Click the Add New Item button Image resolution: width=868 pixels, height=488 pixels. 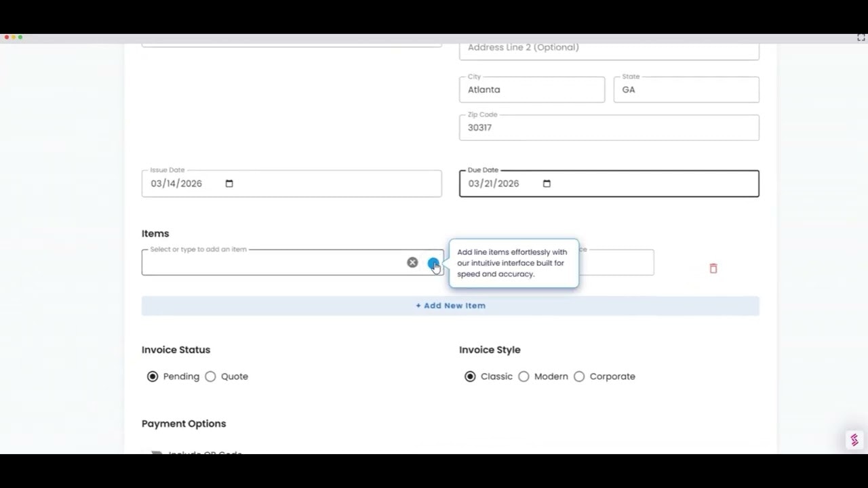click(x=450, y=305)
